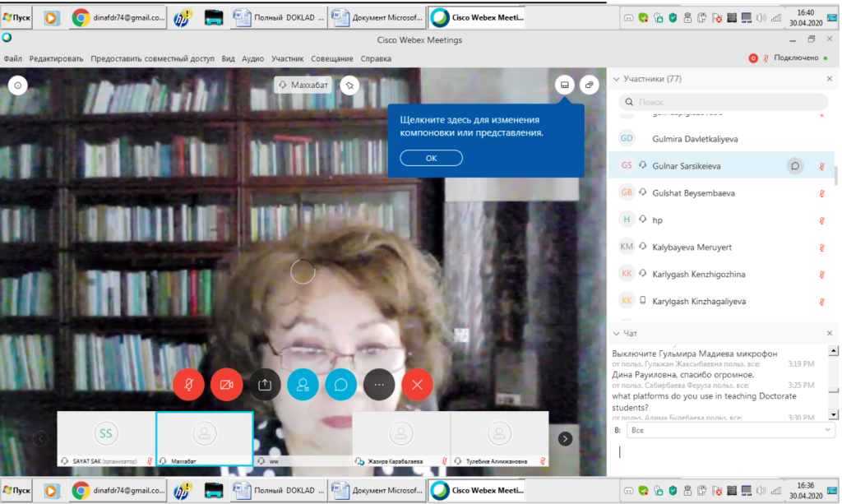The height and width of the screenshot is (504, 842).
Task: Click the participants icon in the control bar
Action: pos(303,384)
